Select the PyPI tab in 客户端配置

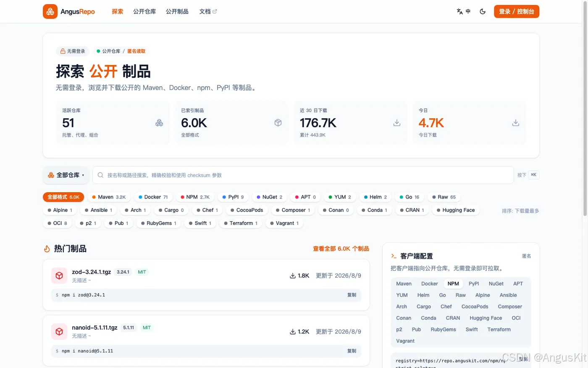[474, 284]
